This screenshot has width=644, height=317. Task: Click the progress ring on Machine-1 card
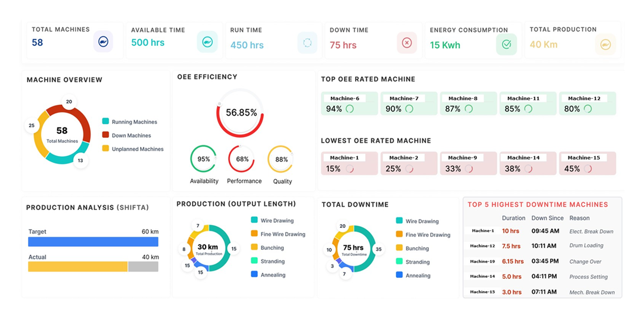coord(349,169)
